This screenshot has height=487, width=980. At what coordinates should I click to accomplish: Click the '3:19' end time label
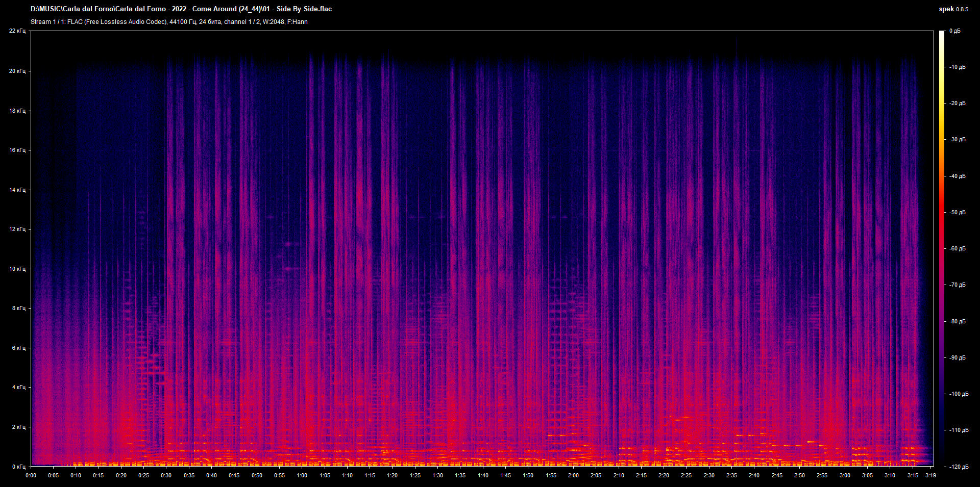pyautogui.click(x=930, y=475)
